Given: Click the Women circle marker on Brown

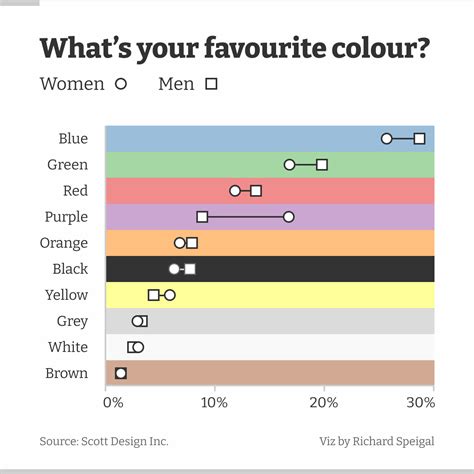Looking at the screenshot, I should (x=121, y=373).
